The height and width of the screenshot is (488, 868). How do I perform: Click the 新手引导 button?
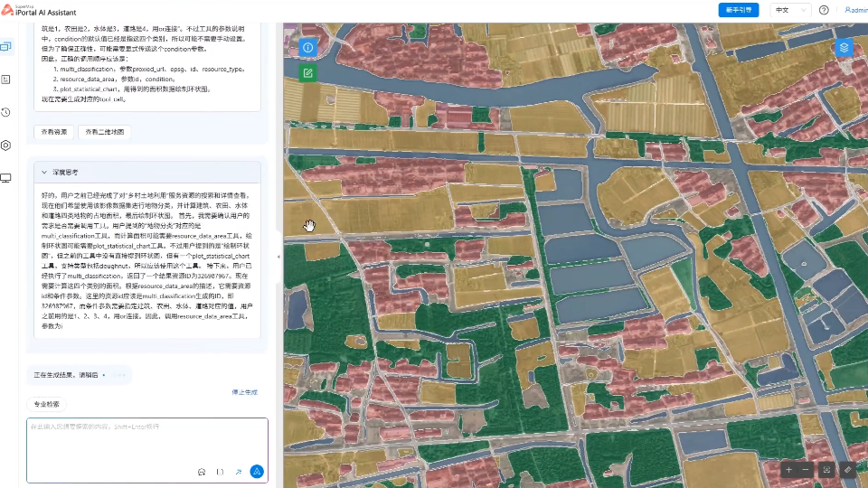[x=739, y=10]
